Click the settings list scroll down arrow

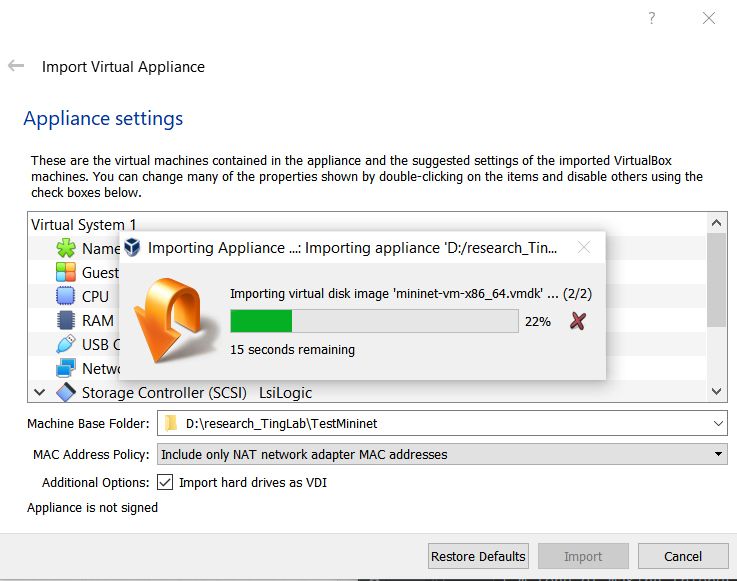coord(716,391)
